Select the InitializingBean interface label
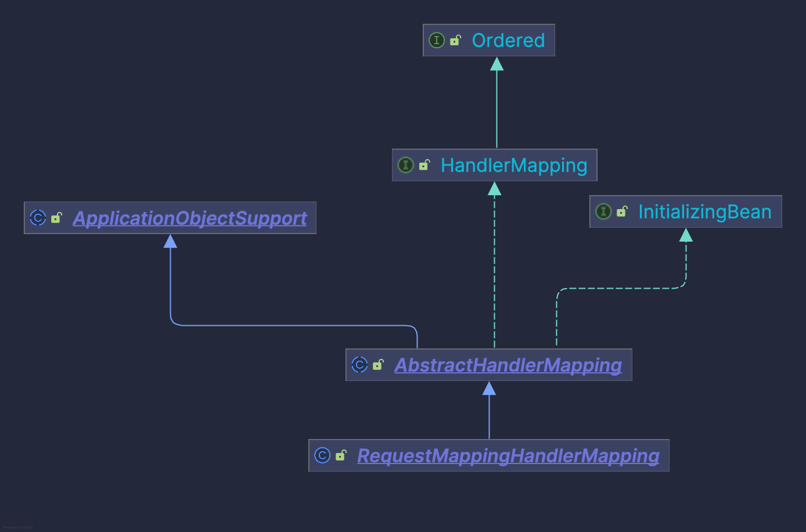The image size is (806, 532). (705, 212)
